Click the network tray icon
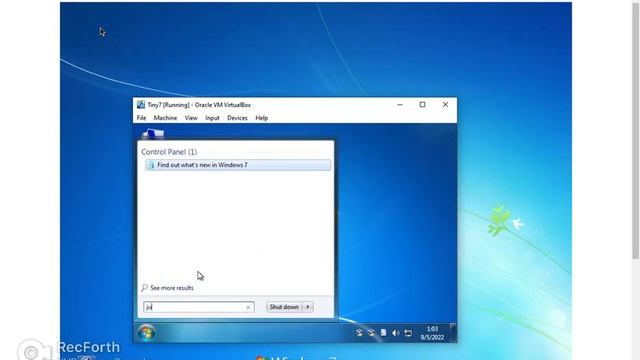Screen dimensions: 640x360 [408, 333]
